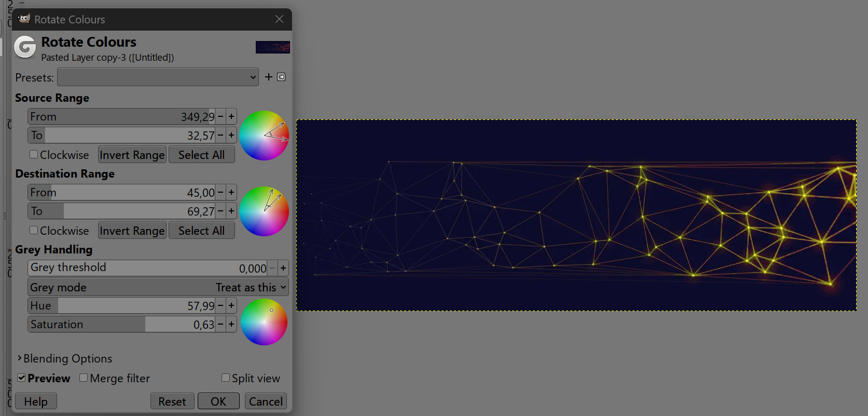Increase the Destination Range To value
The height and width of the screenshot is (416, 868).
click(x=231, y=211)
